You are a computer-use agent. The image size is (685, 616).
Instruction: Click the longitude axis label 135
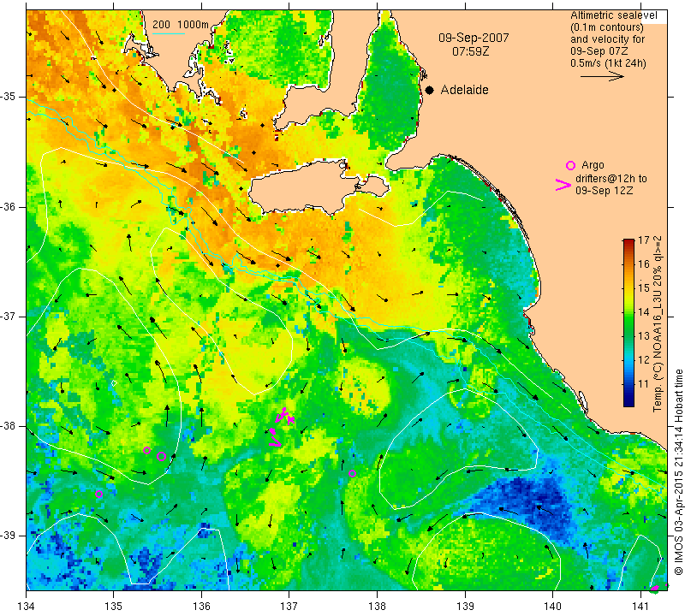point(114,607)
